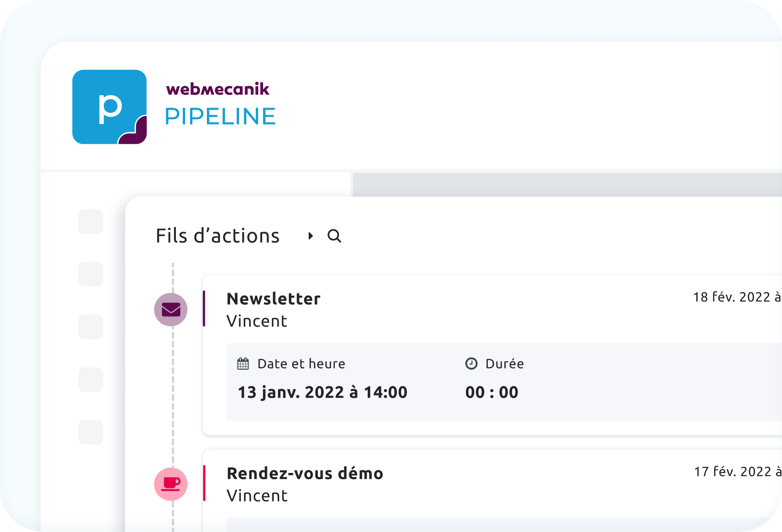Open the Newsletter action title

point(273,299)
